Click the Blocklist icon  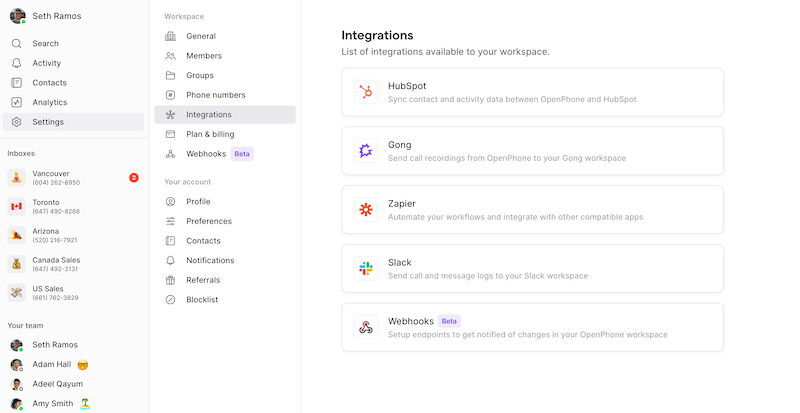click(170, 300)
